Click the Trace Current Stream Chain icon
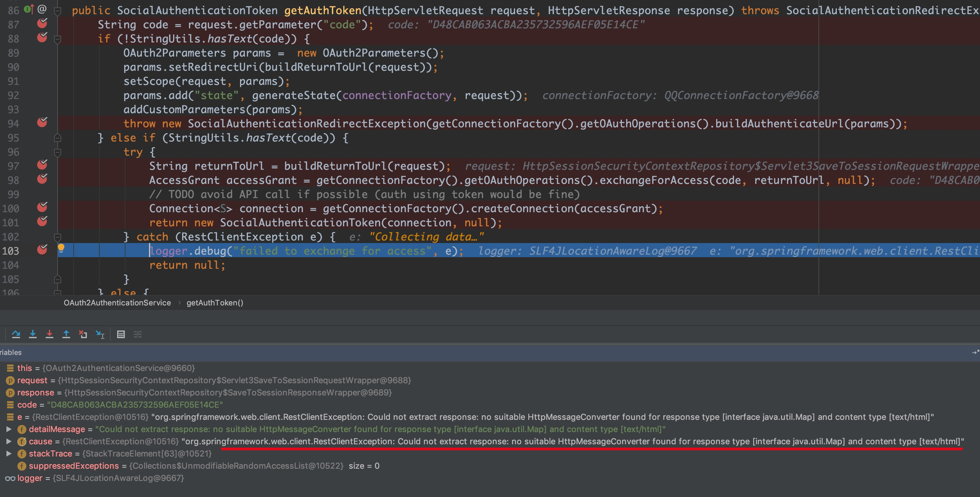980x497 pixels. (x=138, y=334)
